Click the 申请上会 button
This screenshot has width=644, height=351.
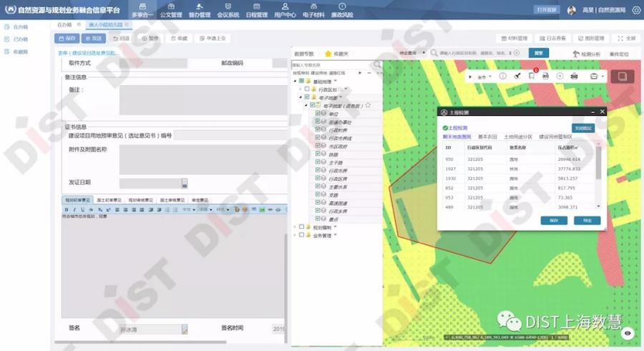point(213,38)
